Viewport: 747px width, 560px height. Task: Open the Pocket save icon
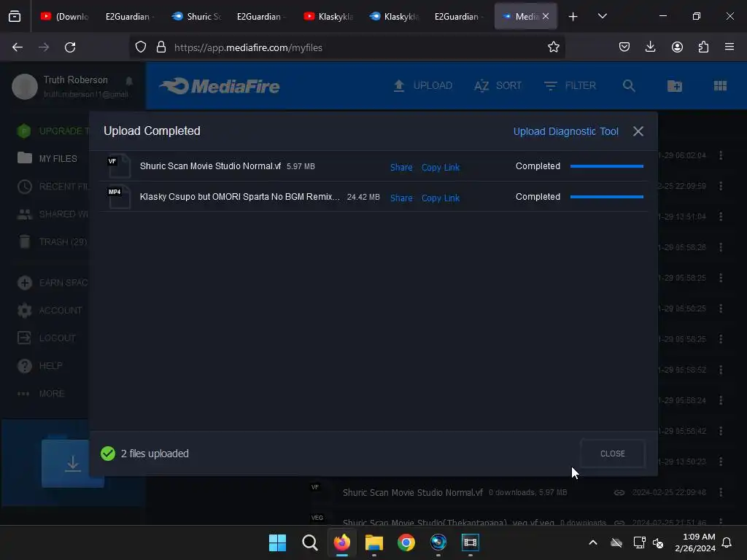(624, 47)
